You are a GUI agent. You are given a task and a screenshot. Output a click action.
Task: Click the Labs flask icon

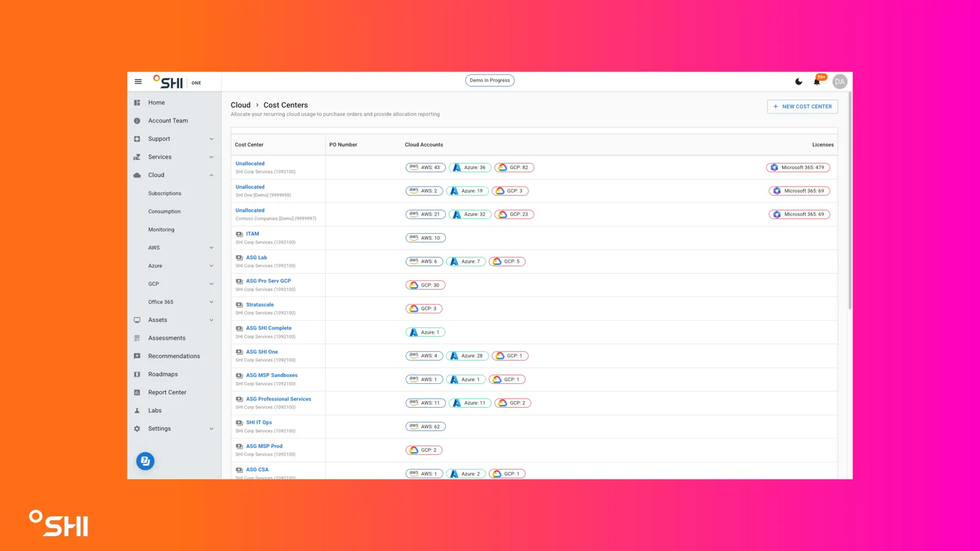pos(137,411)
